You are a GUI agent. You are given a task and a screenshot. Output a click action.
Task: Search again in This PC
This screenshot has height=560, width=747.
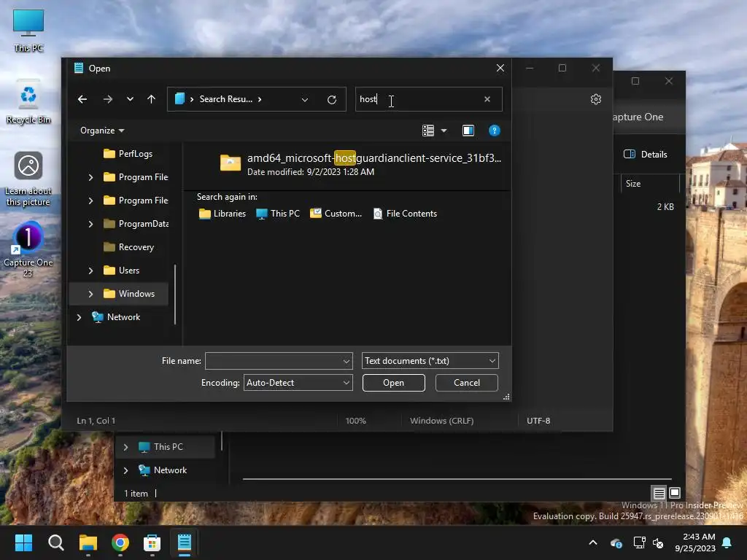(x=278, y=214)
